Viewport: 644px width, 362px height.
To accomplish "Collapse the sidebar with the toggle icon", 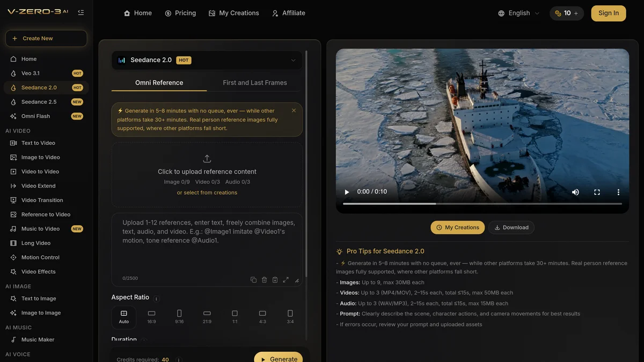I will pos(80,12).
